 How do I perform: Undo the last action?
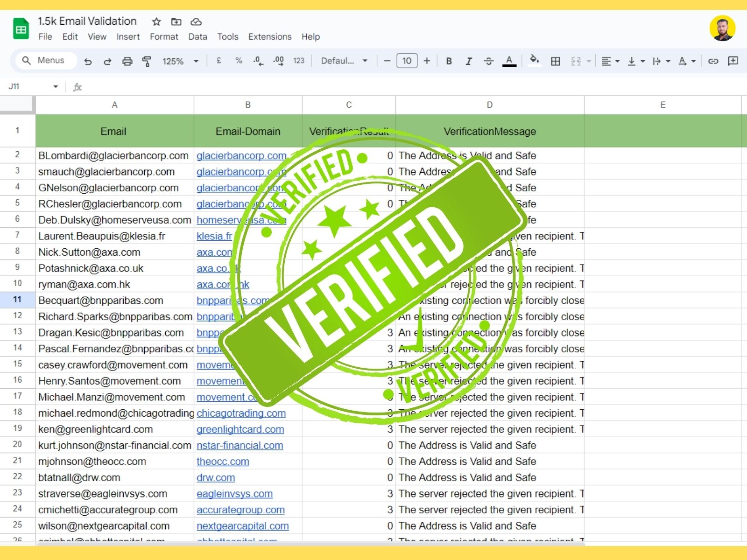pyautogui.click(x=88, y=61)
